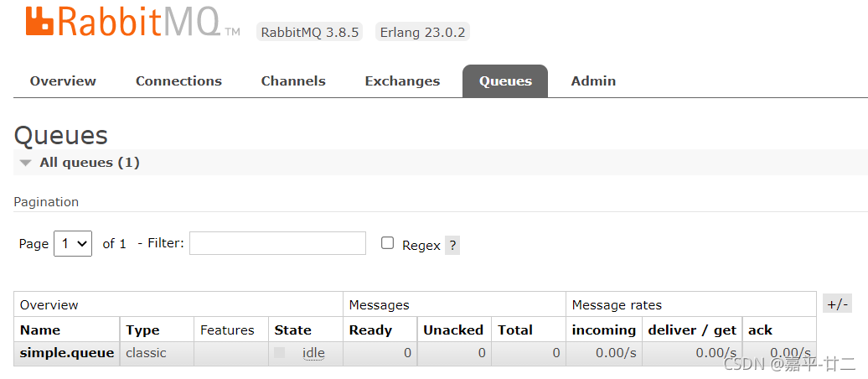The width and height of the screenshot is (868, 379).
Task: Click the Erlang 23.0.2 version badge
Action: 422,32
